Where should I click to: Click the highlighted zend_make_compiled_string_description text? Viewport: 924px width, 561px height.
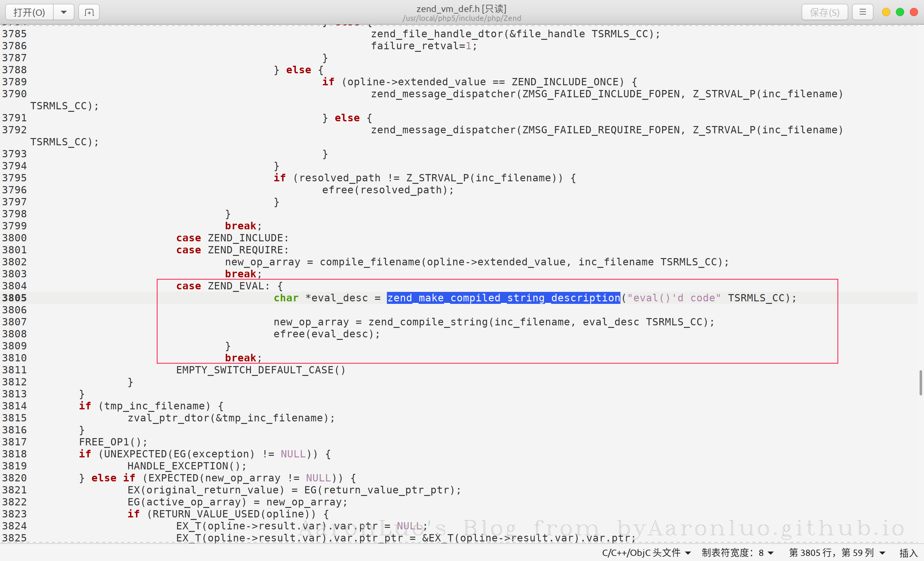(x=503, y=298)
